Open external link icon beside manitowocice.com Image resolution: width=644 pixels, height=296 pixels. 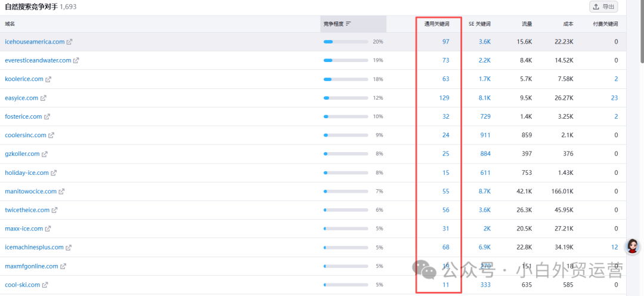point(61,191)
